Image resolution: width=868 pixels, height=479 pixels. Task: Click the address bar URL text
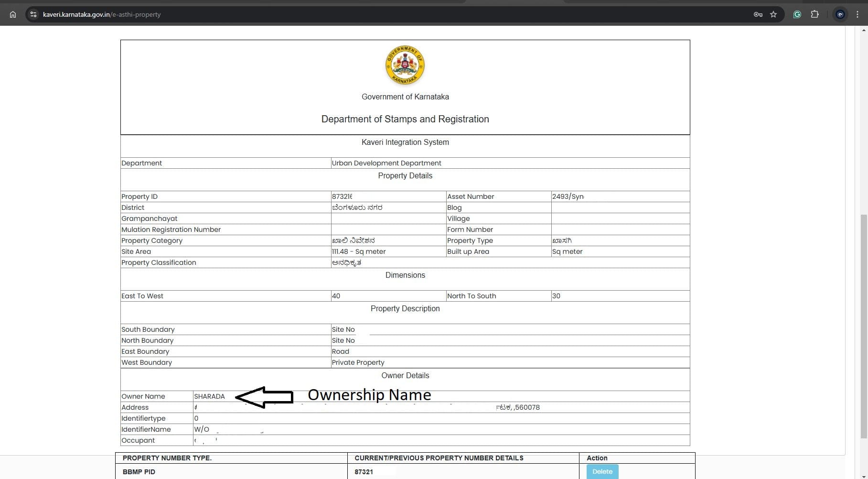pos(102,14)
